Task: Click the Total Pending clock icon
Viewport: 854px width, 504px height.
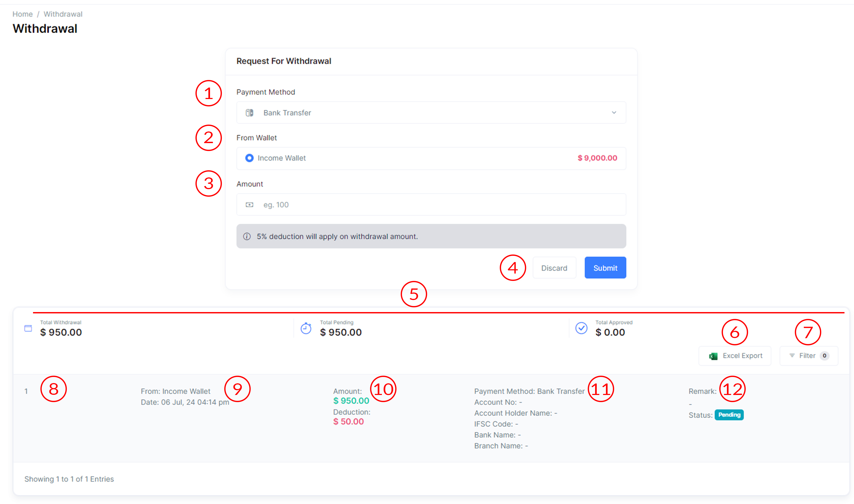Action: point(306,328)
